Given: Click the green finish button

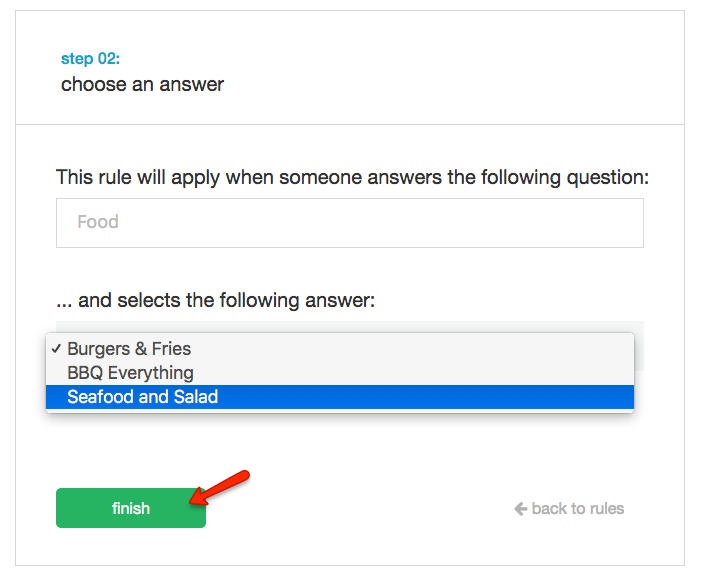Looking at the screenshot, I should click(x=130, y=508).
